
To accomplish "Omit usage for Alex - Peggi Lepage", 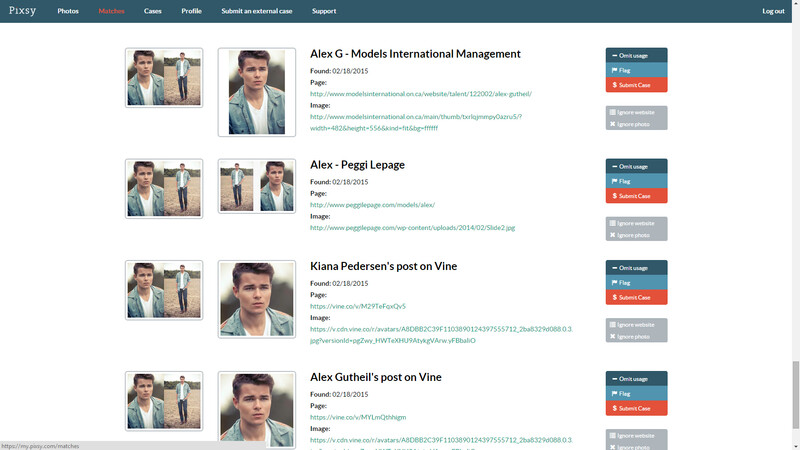I will (636, 166).
